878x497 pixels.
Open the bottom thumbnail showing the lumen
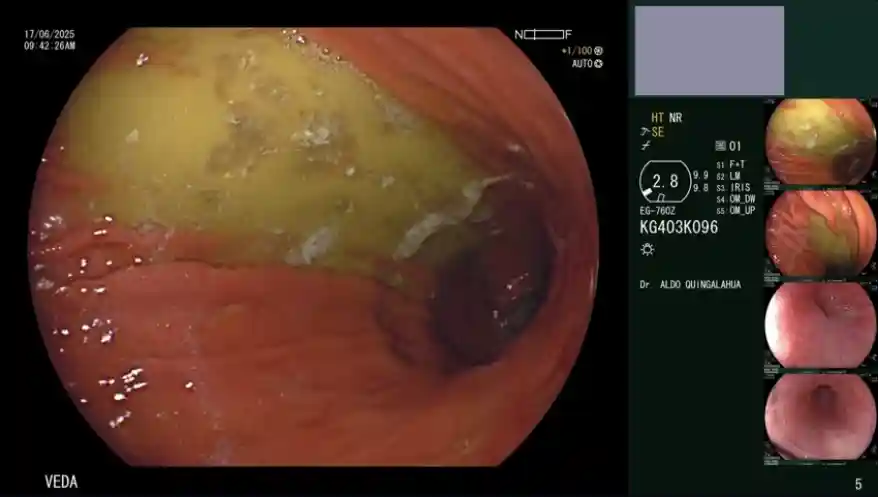click(820, 417)
